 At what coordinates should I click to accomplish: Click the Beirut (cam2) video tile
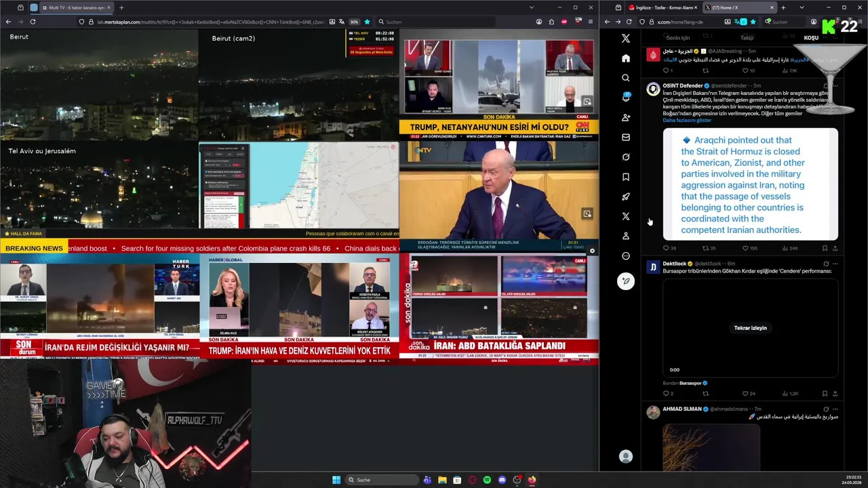(299, 85)
